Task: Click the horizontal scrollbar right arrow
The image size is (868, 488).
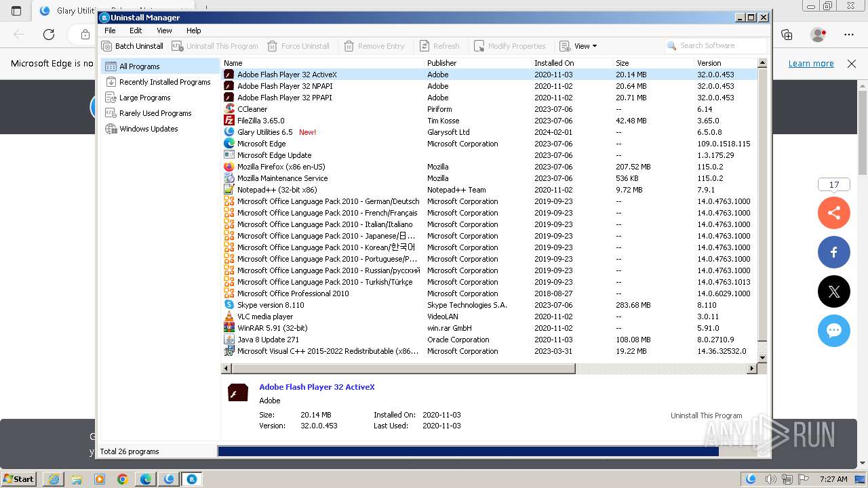Action: tap(751, 369)
